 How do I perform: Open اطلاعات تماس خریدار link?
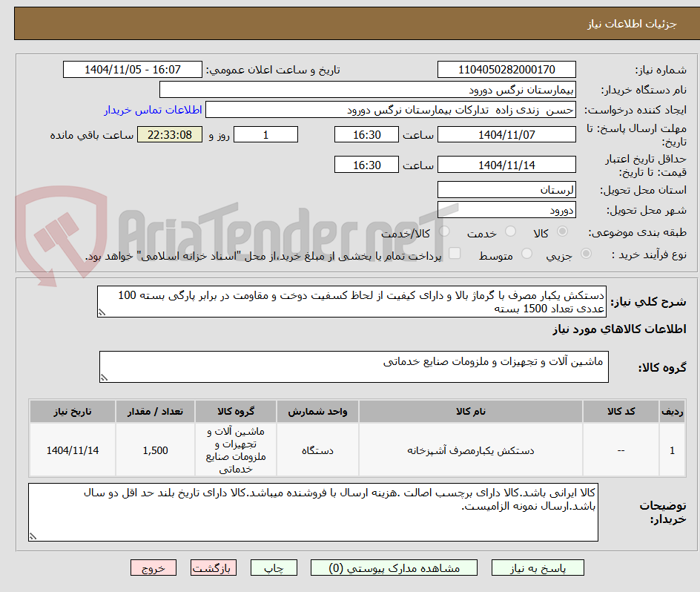coord(153,110)
